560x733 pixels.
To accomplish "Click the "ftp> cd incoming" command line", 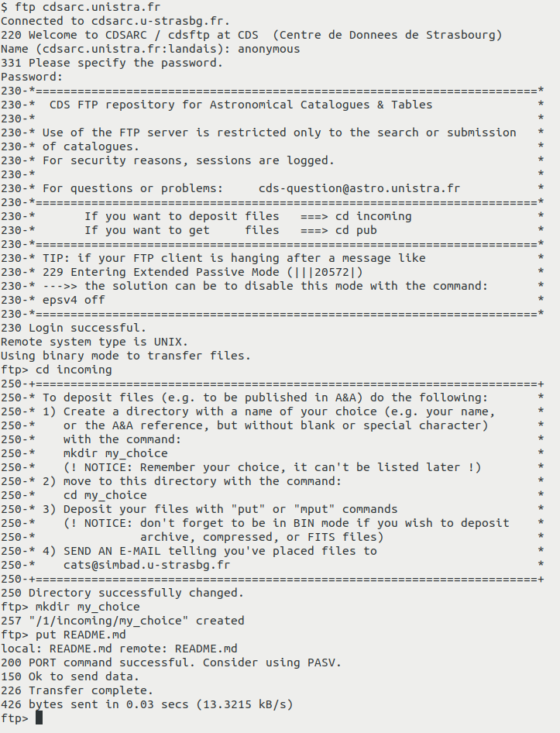I will [56, 370].
